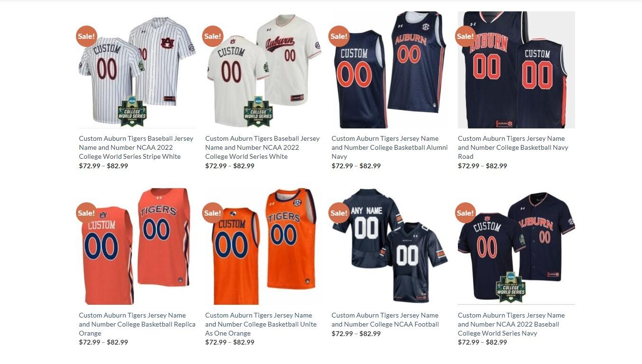The width and height of the screenshot is (642, 364).
Task: Click Sale badge on Replica Orange basketball jersey
Action: (86, 213)
